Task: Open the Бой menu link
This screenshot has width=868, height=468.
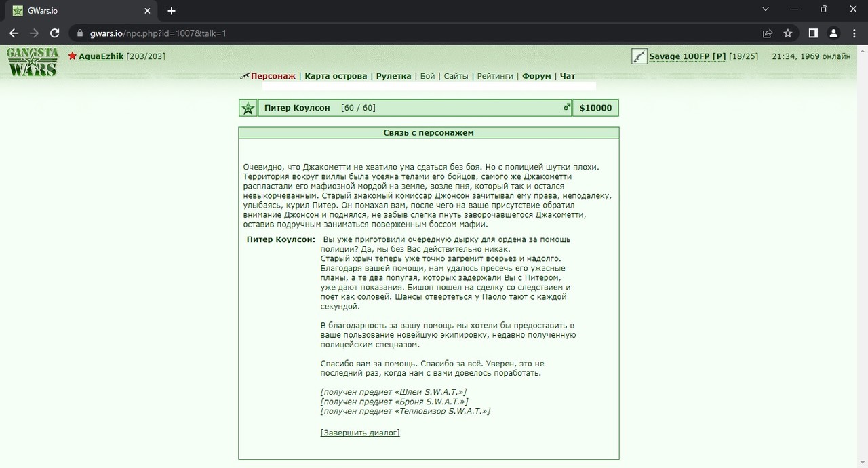Action: coord(427,76)
